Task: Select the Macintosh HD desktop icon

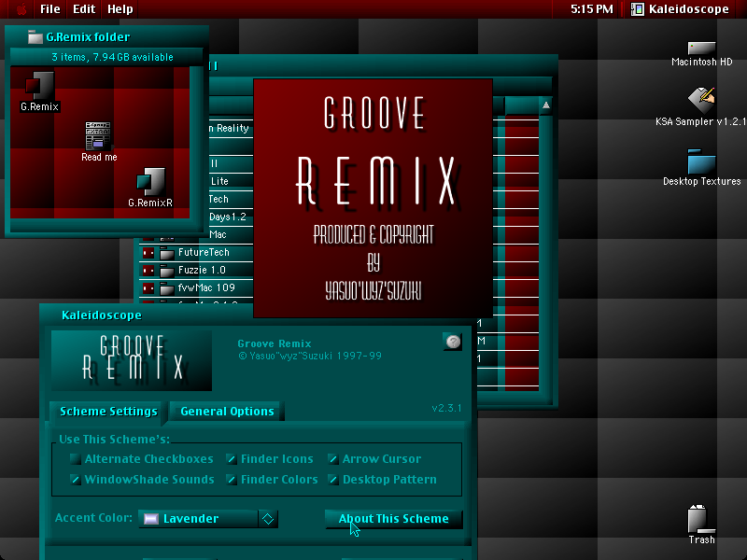Action: click(701, 49)
